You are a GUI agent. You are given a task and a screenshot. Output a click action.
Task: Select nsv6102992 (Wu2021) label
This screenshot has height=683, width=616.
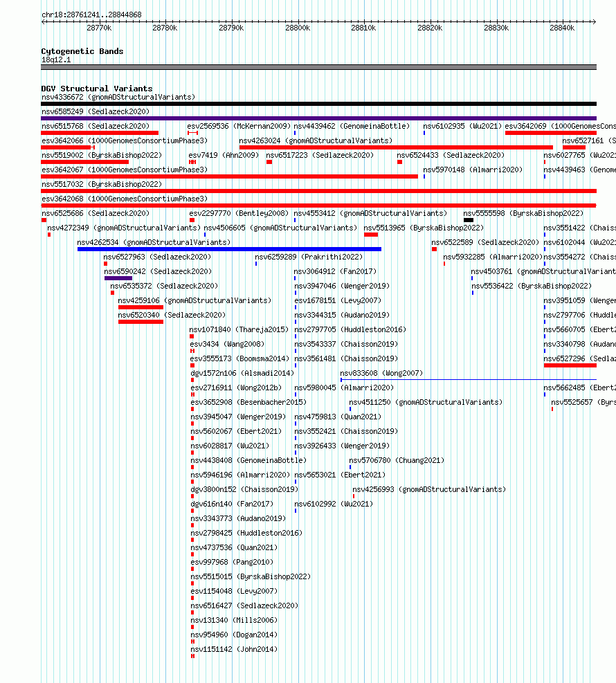tap(334, 504)
